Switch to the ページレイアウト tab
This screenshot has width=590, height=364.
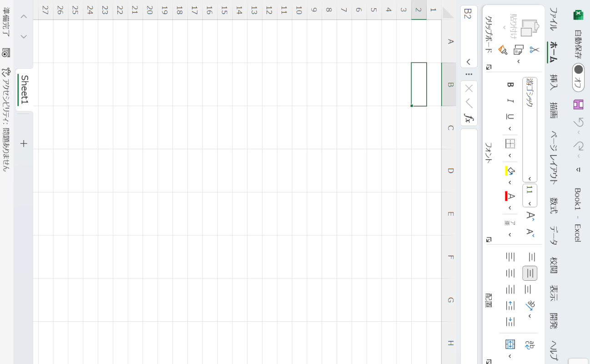(553, 157)
